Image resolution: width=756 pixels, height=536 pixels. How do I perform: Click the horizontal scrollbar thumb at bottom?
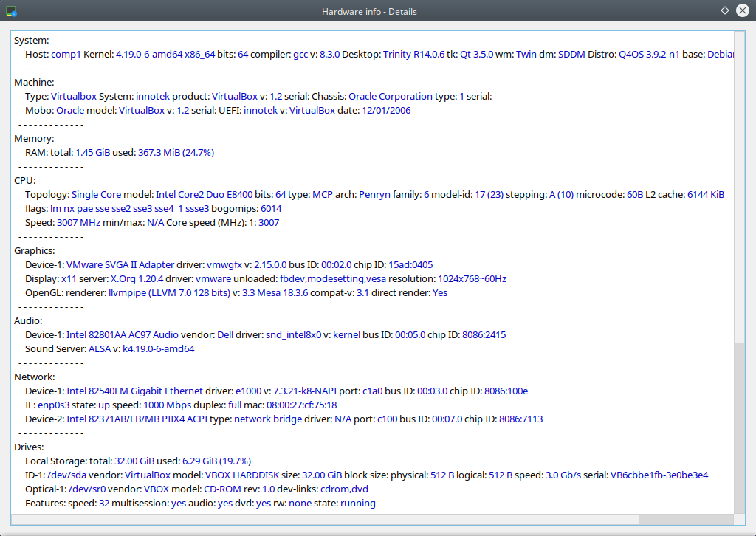tap(686, 520)
